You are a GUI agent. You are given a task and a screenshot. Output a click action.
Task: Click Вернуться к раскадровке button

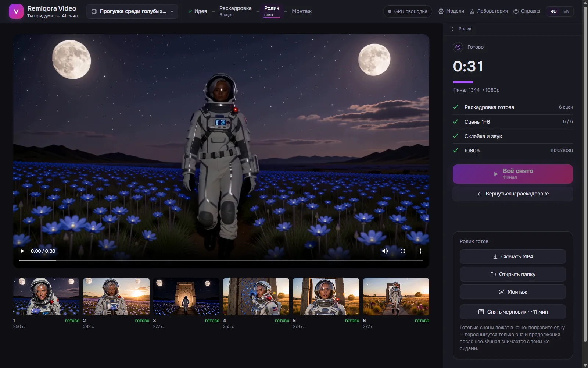click(x=513, y=194)
